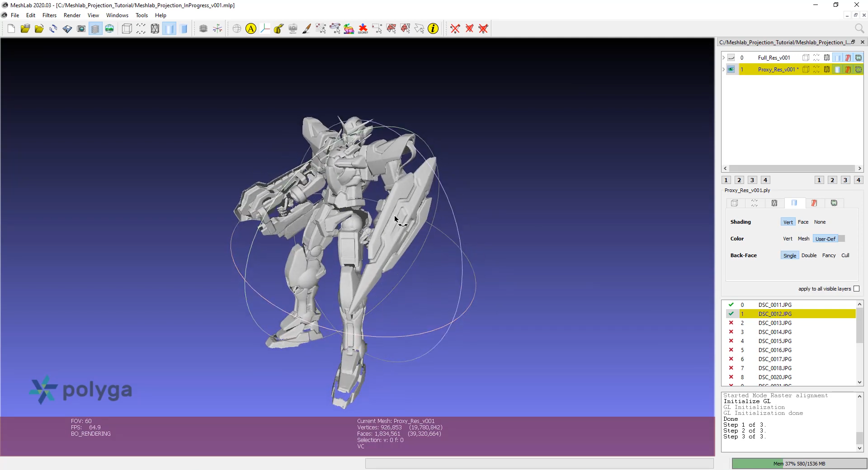Select the yellow Annotation 'A' tool
This screenshot has width=868, height=470.
pos(251,29)
